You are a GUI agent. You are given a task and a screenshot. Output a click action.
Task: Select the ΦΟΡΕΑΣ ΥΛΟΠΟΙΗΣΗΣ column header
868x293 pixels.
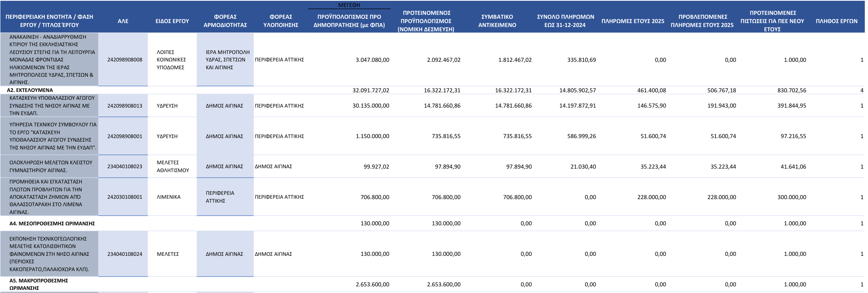pos(281,21)
